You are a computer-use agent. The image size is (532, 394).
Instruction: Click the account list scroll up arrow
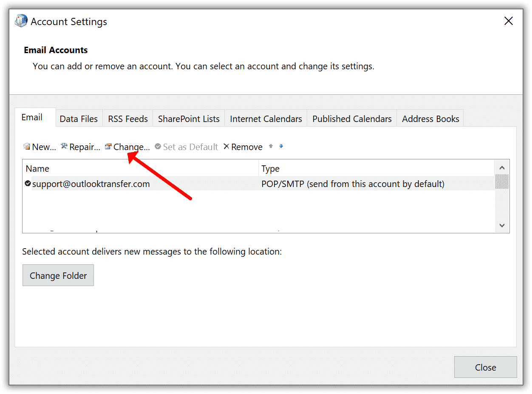click(502, 167)
